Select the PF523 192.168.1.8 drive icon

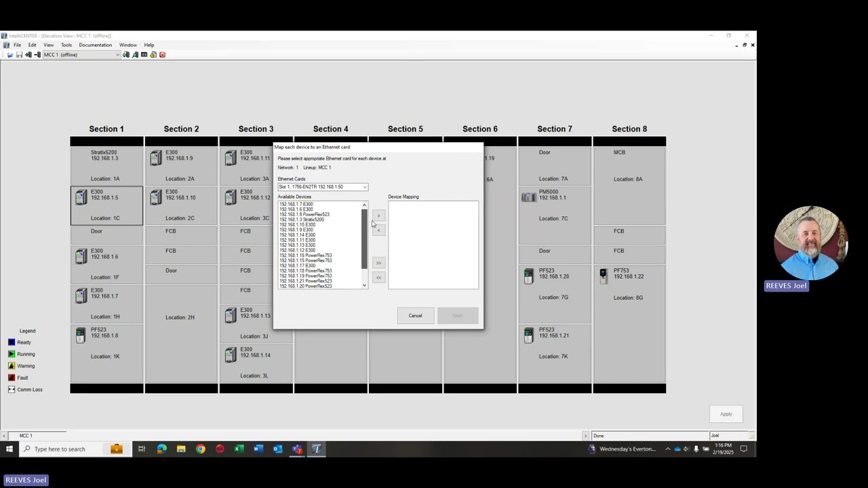click(x=81, y=335)
